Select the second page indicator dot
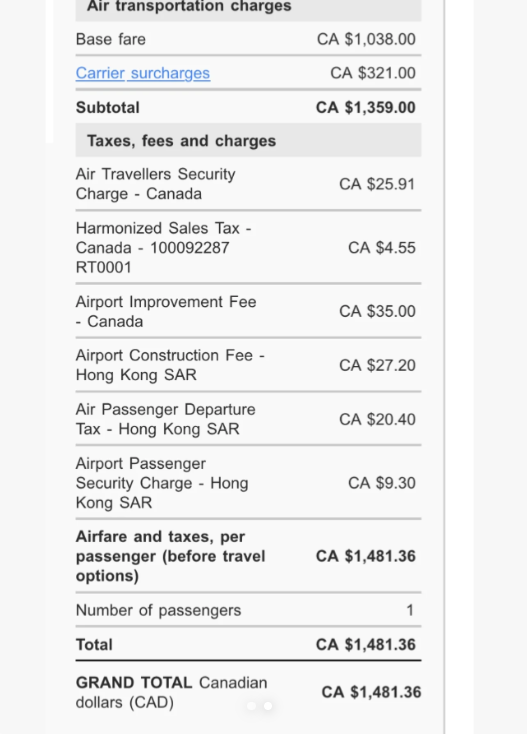Image resolution: width=527 pixels, height=734 pixels. (268, 706)
